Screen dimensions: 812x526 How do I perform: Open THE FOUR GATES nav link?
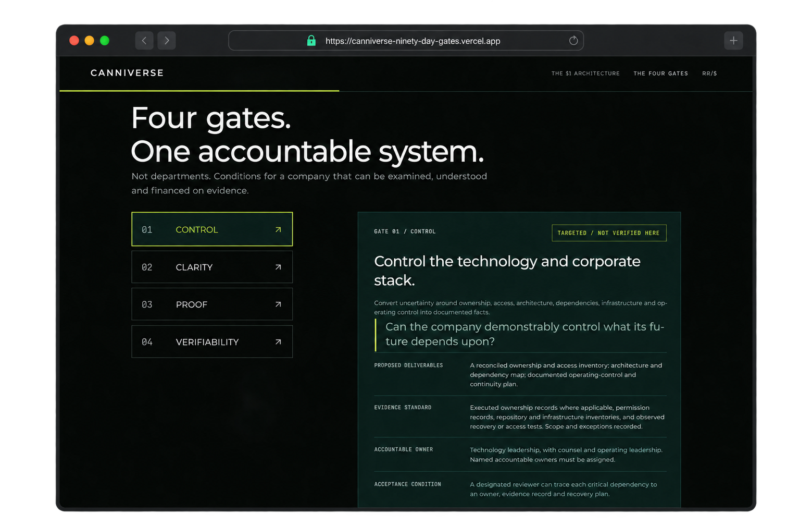(x=660, y=74)
